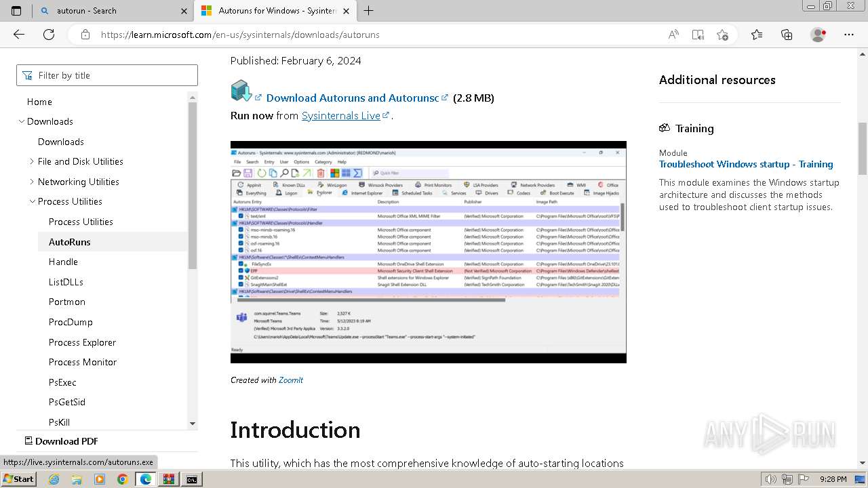This screenshot has height=488, width=868.
Task: Open PsExec in the sidebar
Action: (62, 382)
